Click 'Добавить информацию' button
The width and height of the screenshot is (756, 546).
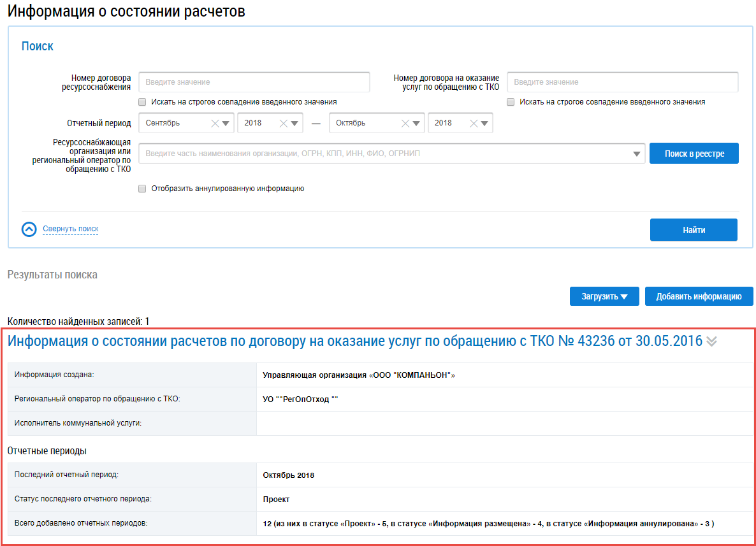pos(699,296)
